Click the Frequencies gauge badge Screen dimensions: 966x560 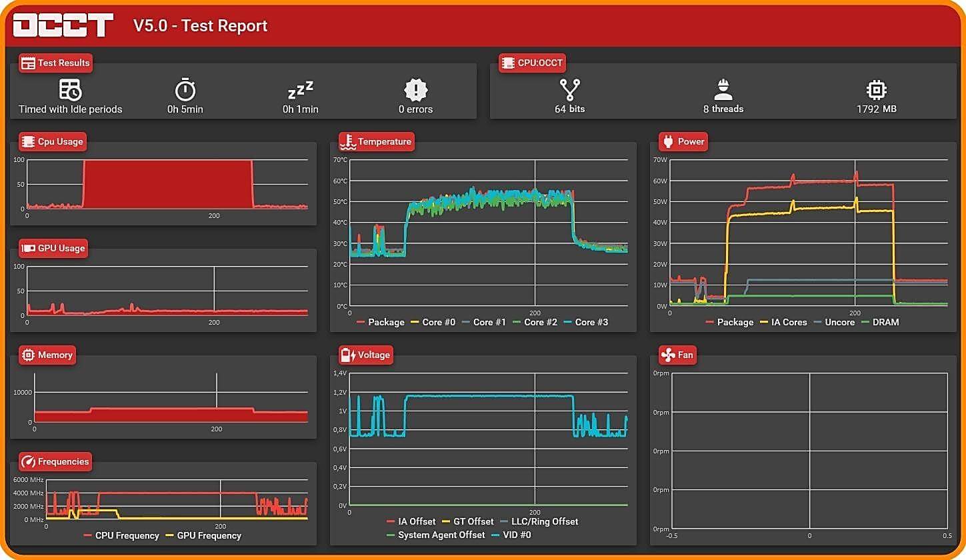55,461
